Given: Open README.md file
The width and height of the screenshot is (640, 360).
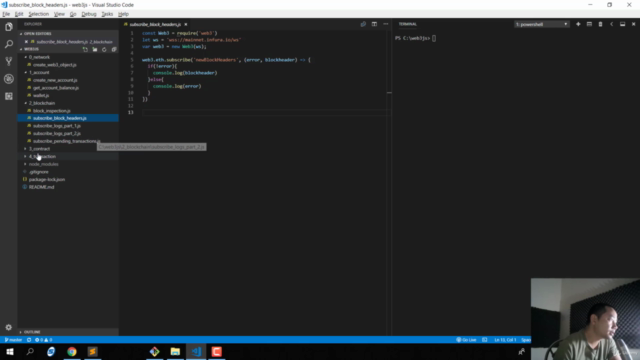Looking at the screenshot, I should pyautogui.click(x=41, y=187).
